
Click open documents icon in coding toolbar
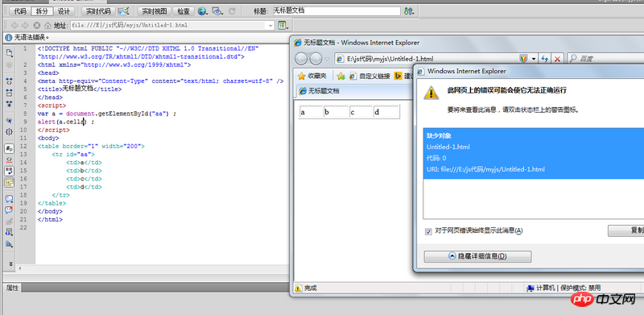pos(9,52)
